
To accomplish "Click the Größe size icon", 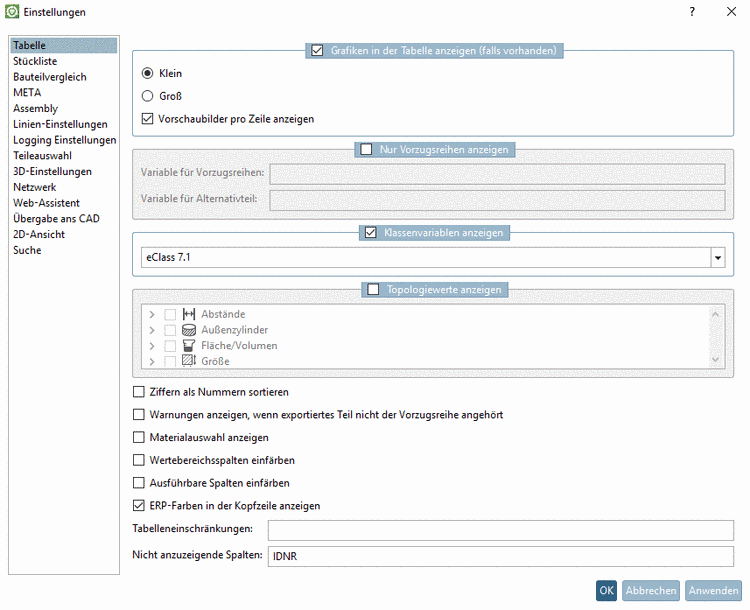I will [x=189, y=361].
